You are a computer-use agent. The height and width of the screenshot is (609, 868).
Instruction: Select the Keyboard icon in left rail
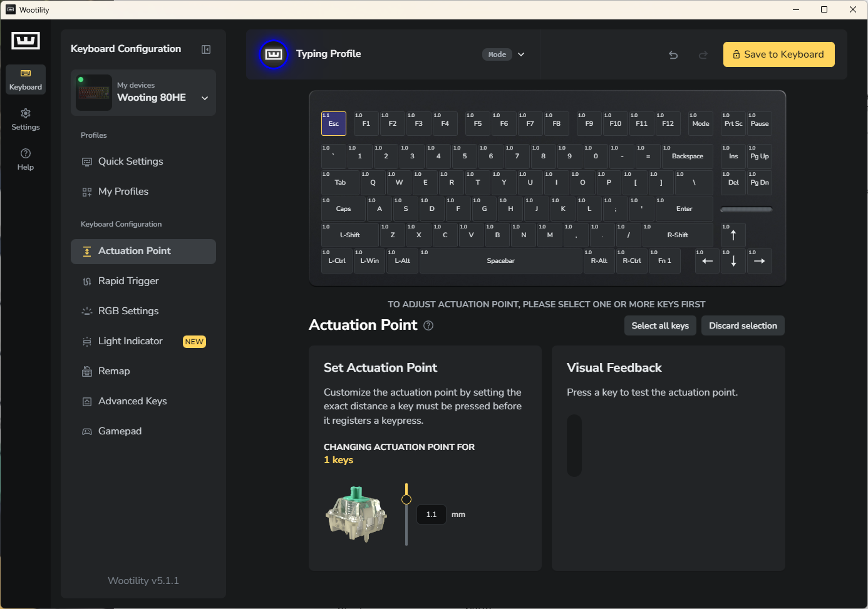(x=26, y=79)
